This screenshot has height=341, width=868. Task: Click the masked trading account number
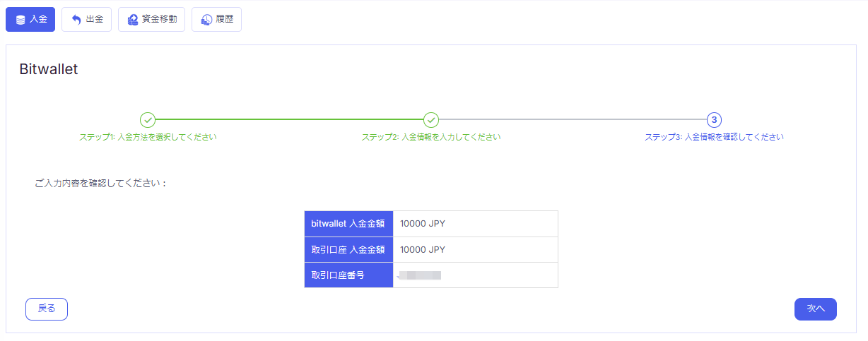pyautogui.click(x=420, y=275)
